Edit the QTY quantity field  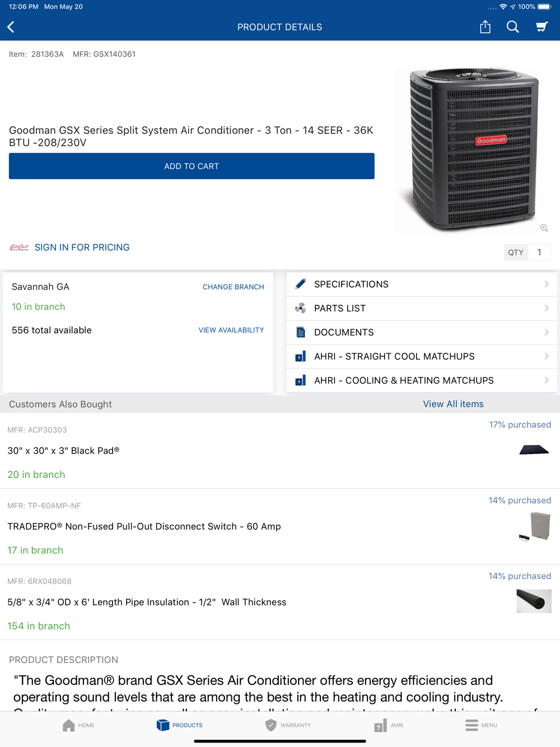539,252
